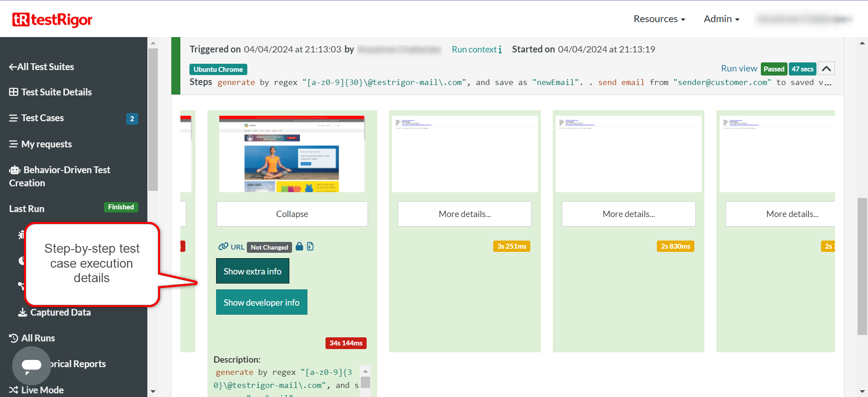Open the Admin dropdown menu
The width and height of the screenshot is (868, 397).
(x=721, y=19)
